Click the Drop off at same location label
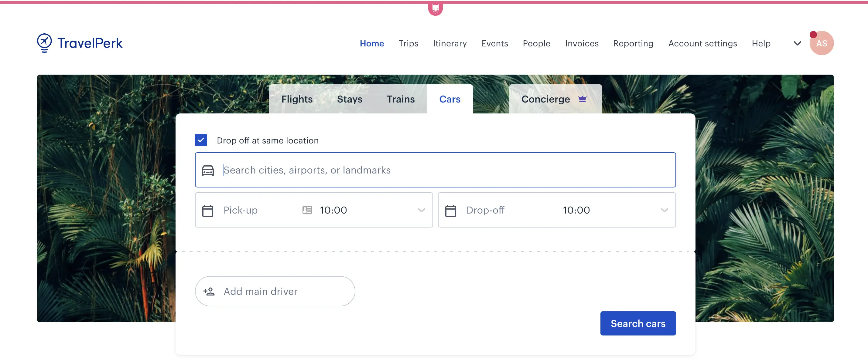This screenshot has width=868, height=364. pyautogui.click(x=268, y=140)
